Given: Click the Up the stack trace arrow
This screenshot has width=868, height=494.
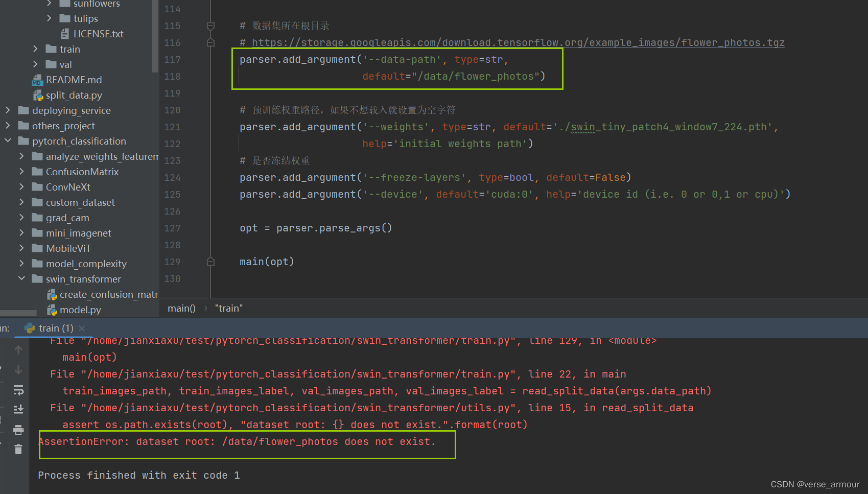Looking at the screenshot, I should coord(18,350).
